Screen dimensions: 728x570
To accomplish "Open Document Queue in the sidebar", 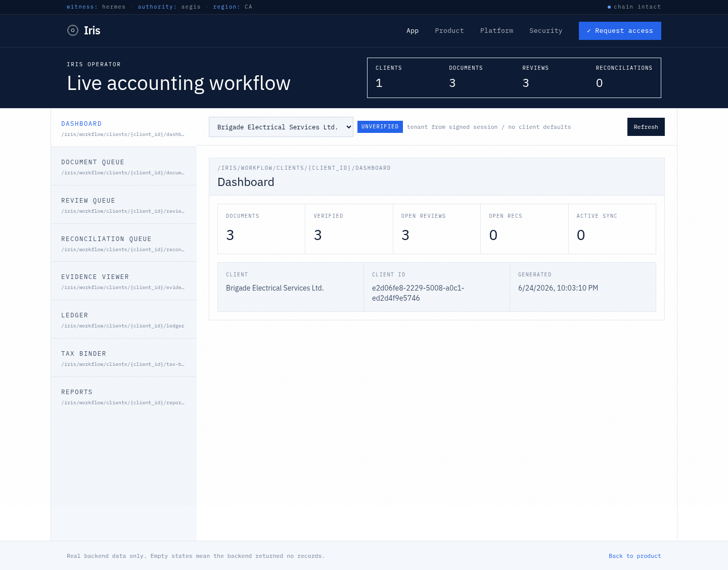I will point(124,167).
